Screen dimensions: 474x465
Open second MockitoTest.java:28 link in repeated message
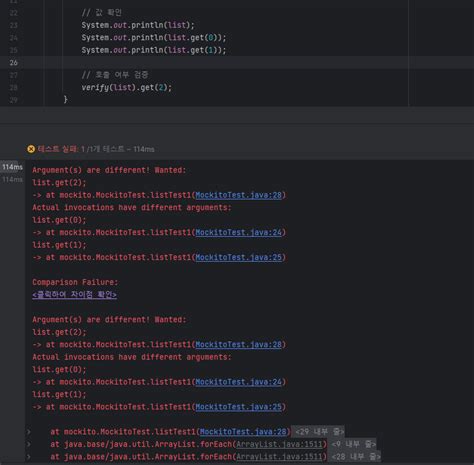tap(239, 344)
